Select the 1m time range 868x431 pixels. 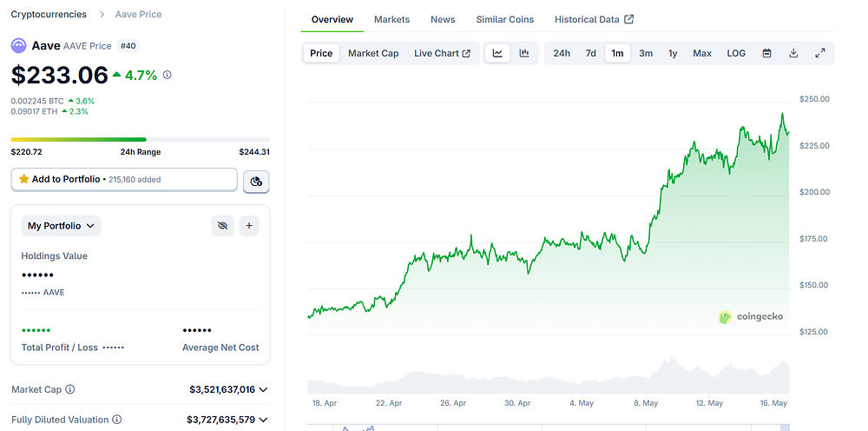coord(617,53)
